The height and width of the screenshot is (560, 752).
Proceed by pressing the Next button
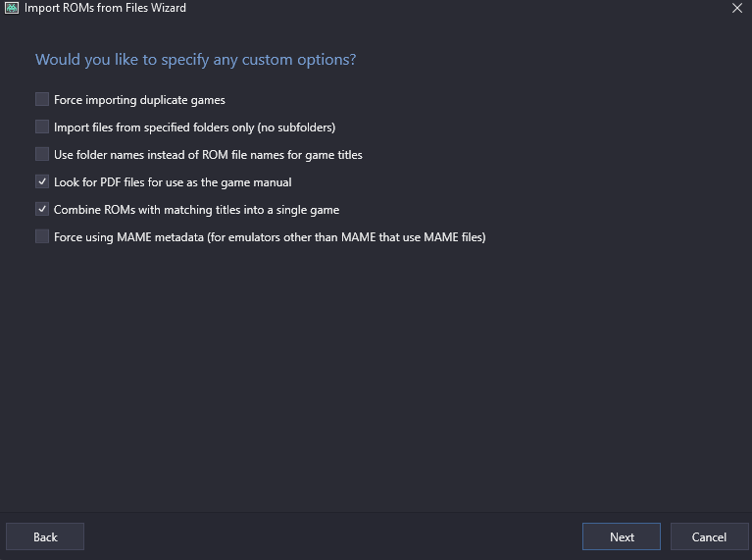(622, 536)
